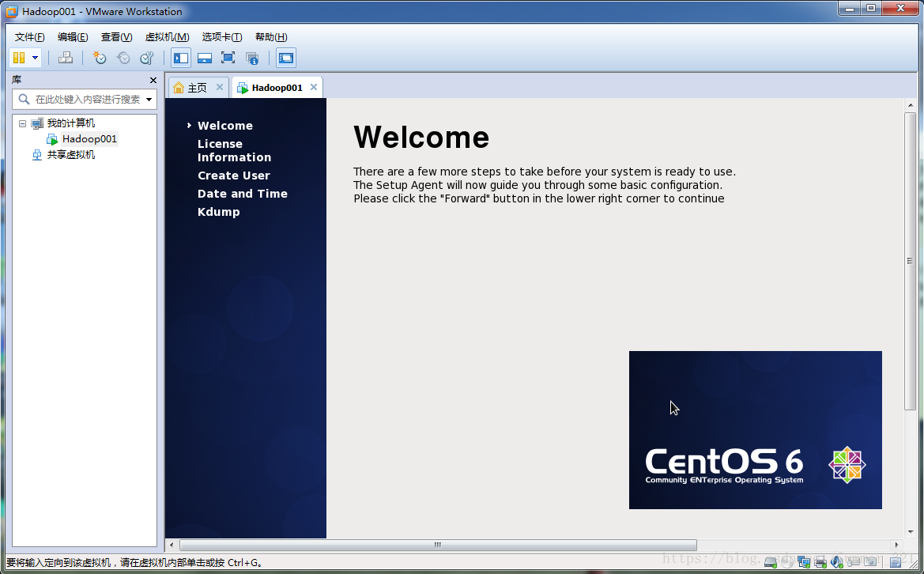Screen dimensions: 924x574
Task: Toggle the thumbnail bar view icon
Action: click(x=205, y=58)
